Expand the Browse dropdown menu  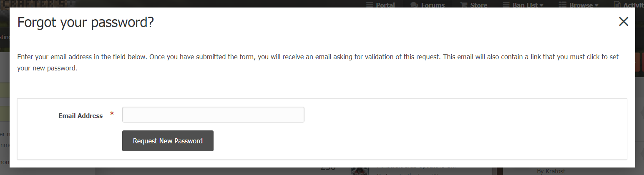(x=579, y=5)
